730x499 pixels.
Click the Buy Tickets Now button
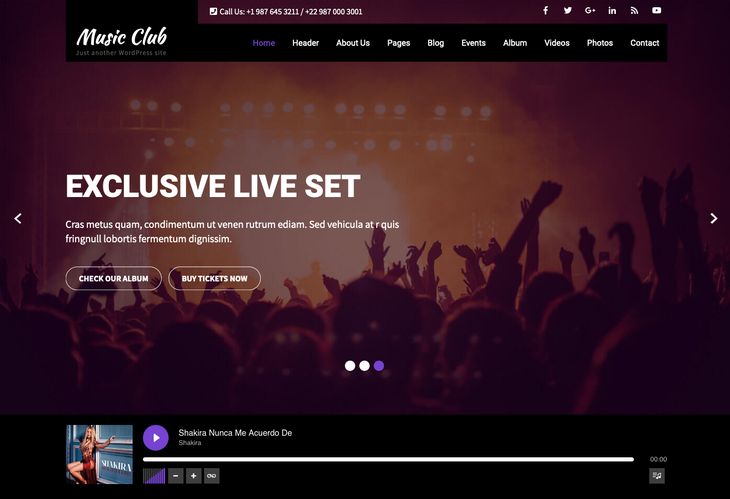215,278
